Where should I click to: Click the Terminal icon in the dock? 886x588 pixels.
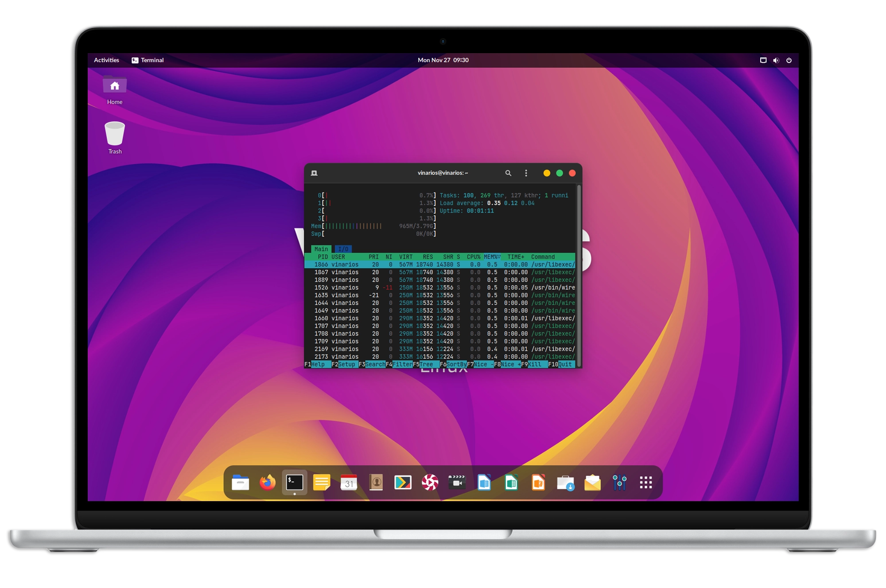click(295, 483)
